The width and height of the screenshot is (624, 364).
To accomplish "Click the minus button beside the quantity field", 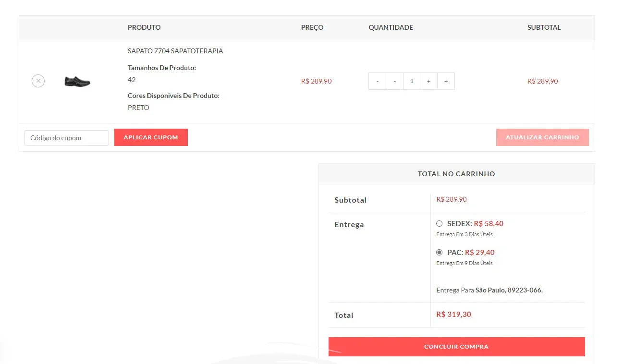I will point(394,81).
